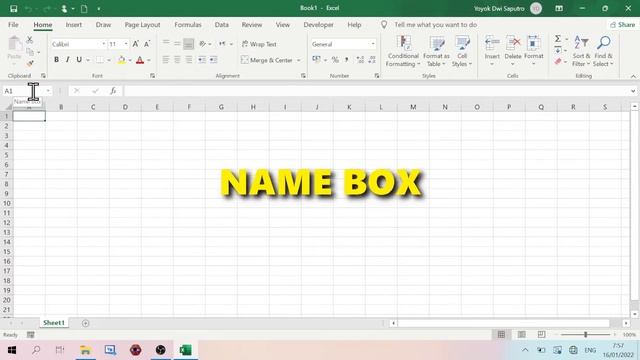Image resolution: width=640 pixels, height=360 pixels.
Task: Toggle Bold formatting
Action: pyautogui.click(x=56, y=60)
